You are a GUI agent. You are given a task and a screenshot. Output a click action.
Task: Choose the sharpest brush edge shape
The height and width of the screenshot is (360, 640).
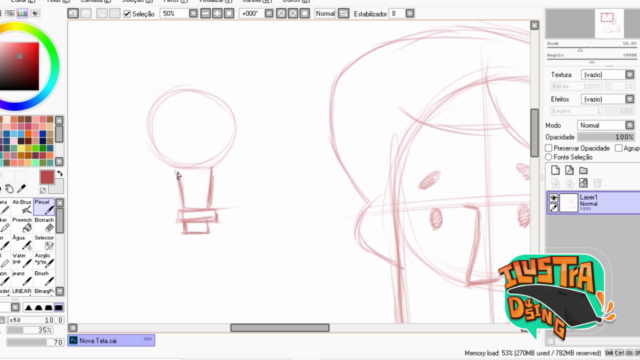(x=29, y=307)
